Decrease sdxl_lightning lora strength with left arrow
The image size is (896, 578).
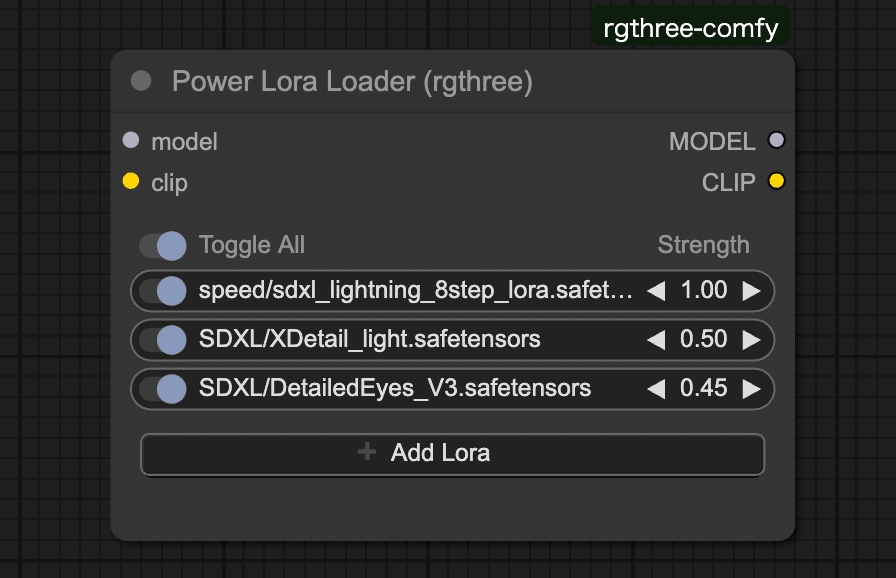pos(656,291)
